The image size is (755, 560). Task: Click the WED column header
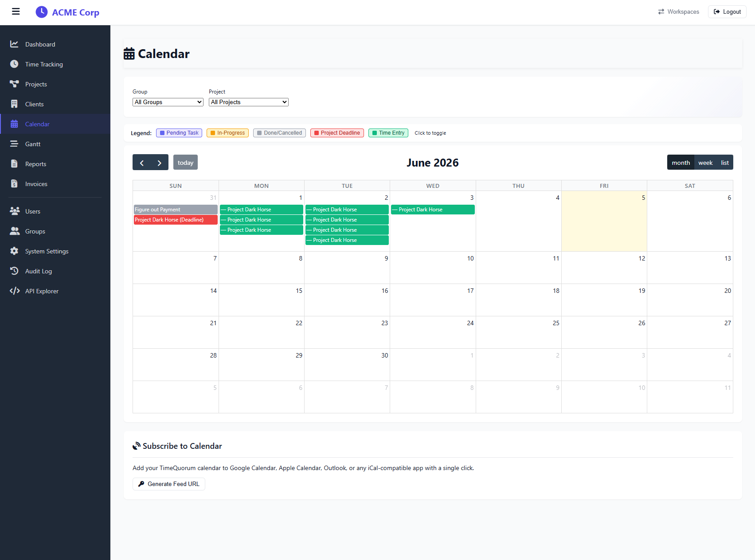[x=433, y=186]
